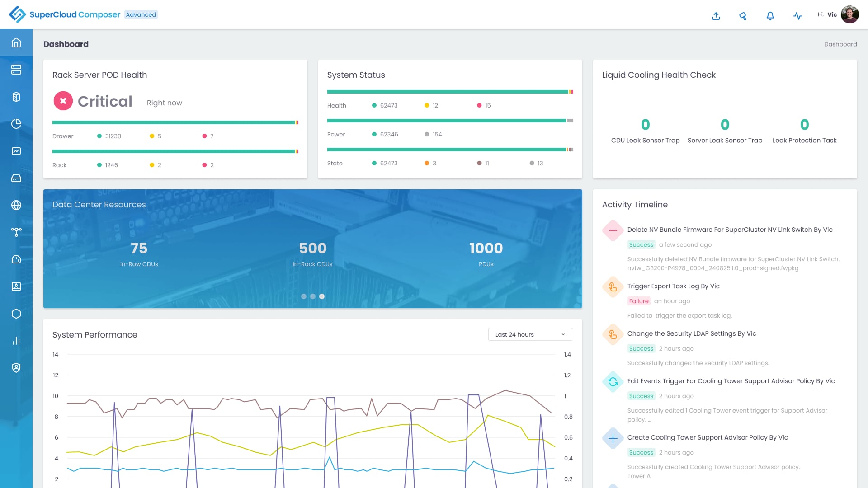
Task: Select the topology sidebar icon
Action: point(16,232)
